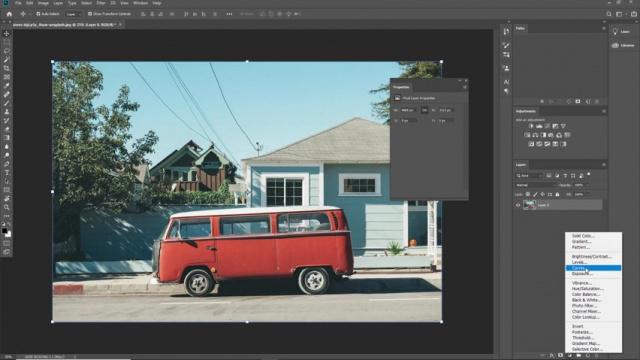Open the search icon at top right
This screenshot has height=360, width=640.
coord(609,14)
